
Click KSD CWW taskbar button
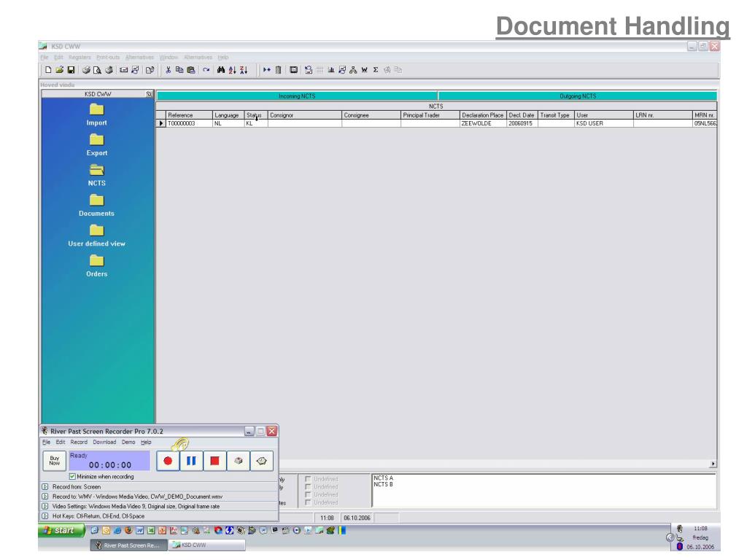[207, 545]
